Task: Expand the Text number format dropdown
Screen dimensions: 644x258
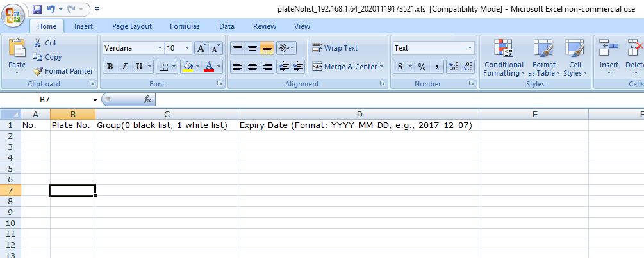Action: [x=470, y=48]
